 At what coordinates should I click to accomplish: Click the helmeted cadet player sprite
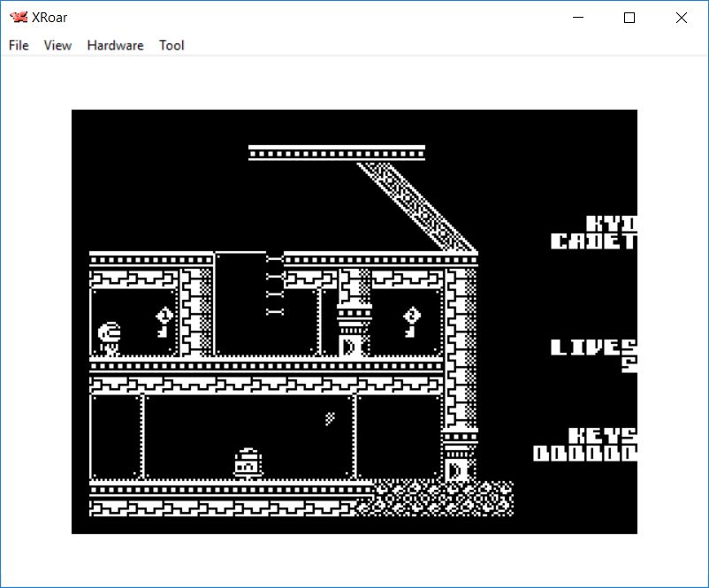click(109, 337)
